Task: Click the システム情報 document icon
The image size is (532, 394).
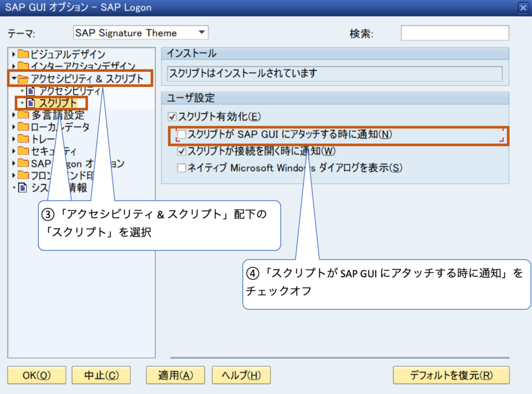Action: coord(22,187)
